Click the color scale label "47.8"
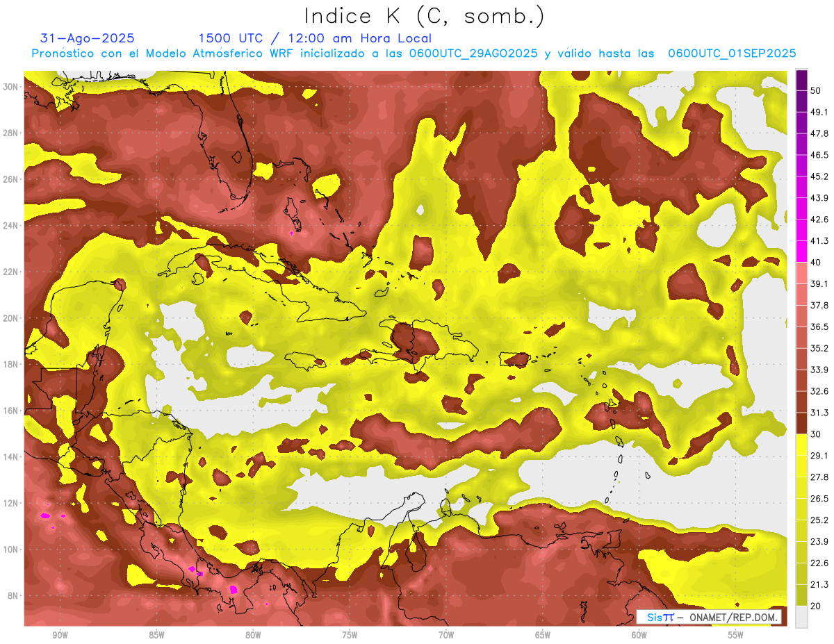 [x=819, y=133]
